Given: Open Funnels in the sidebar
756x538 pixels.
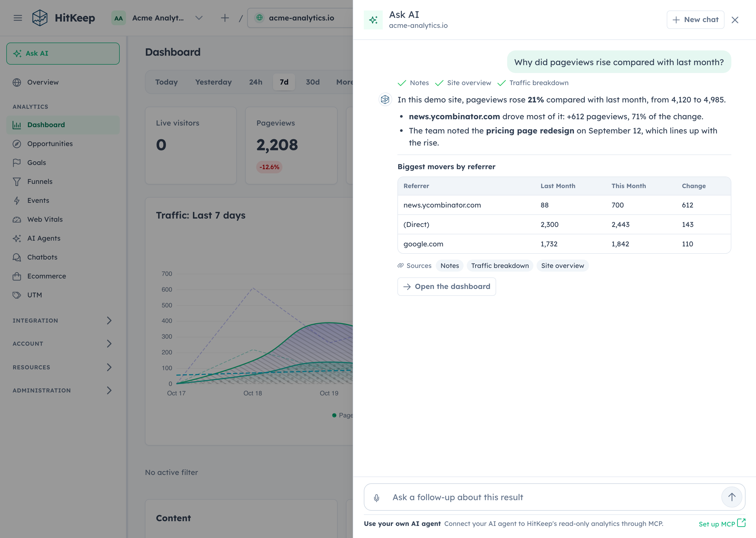Looking at the screenshot, I should (x=63, y=182).
